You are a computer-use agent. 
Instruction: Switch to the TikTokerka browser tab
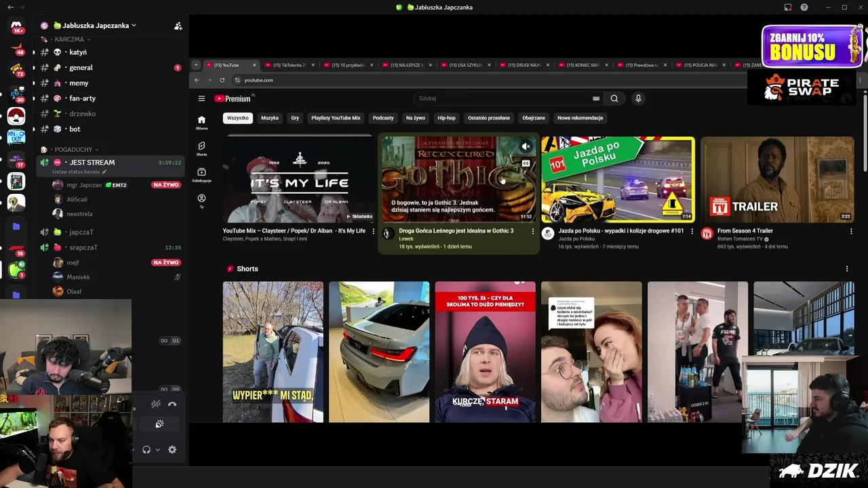(x=290, y=65)
